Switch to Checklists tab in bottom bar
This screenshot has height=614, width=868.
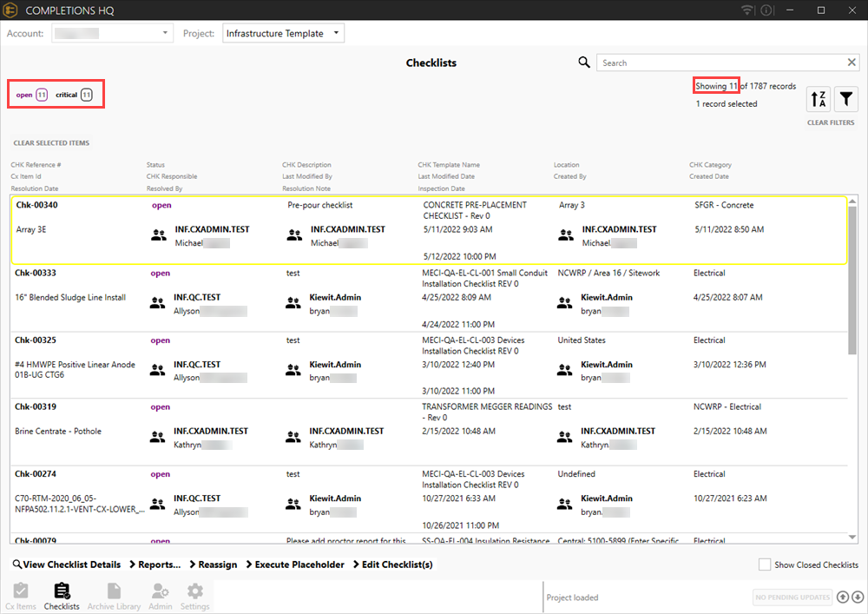(62, 596)
